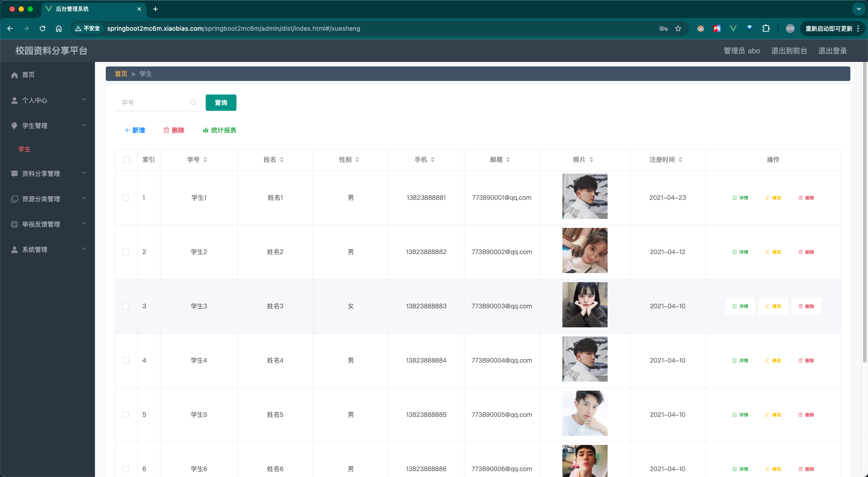
Task: Check the checkbox for 学生1 row
Action: pos(126,198)
